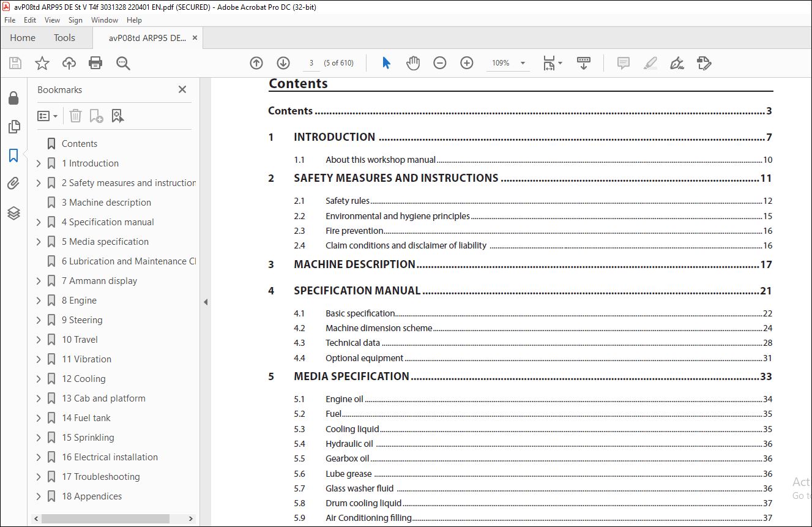Click the bookmarks panel horizontal scrollbar
Viewport: 812px width, 527px height.
point(105,518)
